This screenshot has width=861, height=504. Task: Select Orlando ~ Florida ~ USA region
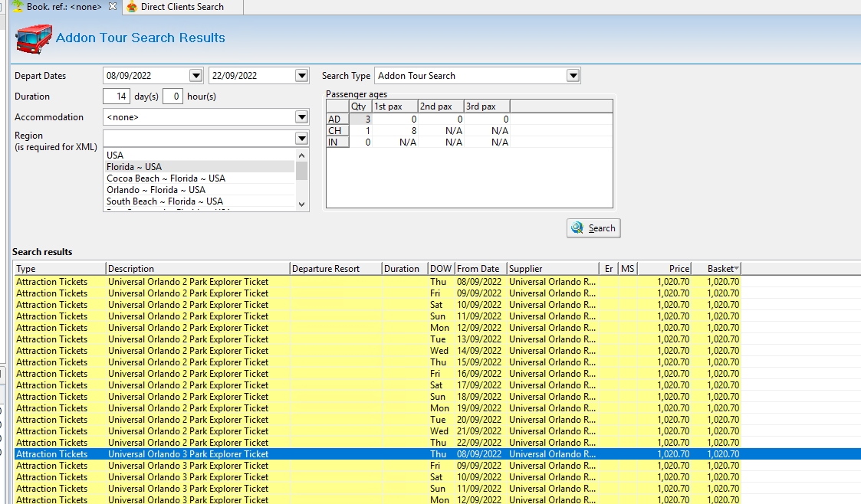tap(156, 190)
